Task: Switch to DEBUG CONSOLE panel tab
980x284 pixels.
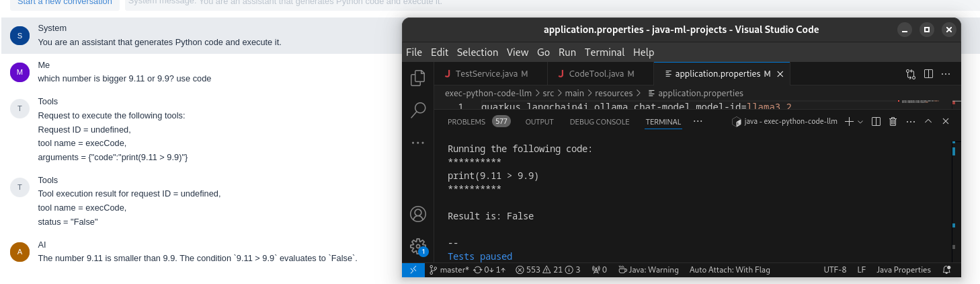Action: (x=600, y=122)
